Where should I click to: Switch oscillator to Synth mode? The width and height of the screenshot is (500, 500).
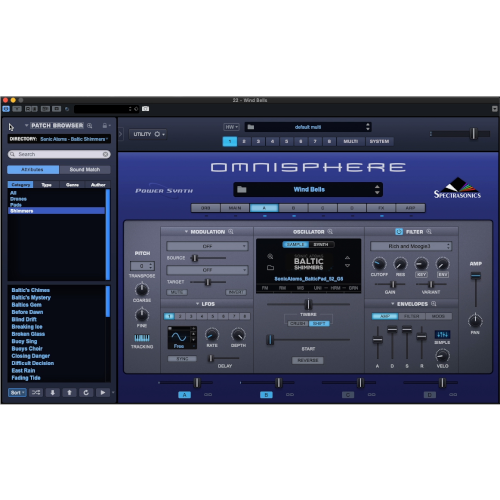(x=321, y=245)
